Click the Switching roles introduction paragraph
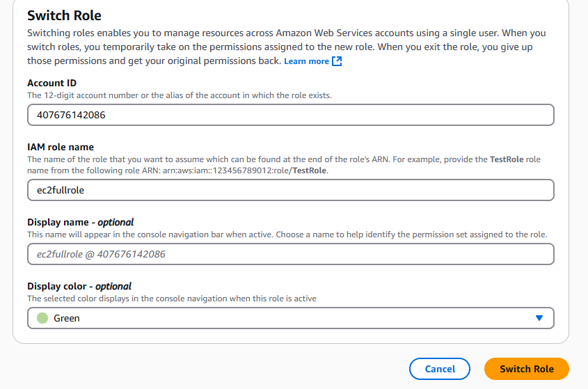Viewport: 588px width, 389px height. (287, 47)
